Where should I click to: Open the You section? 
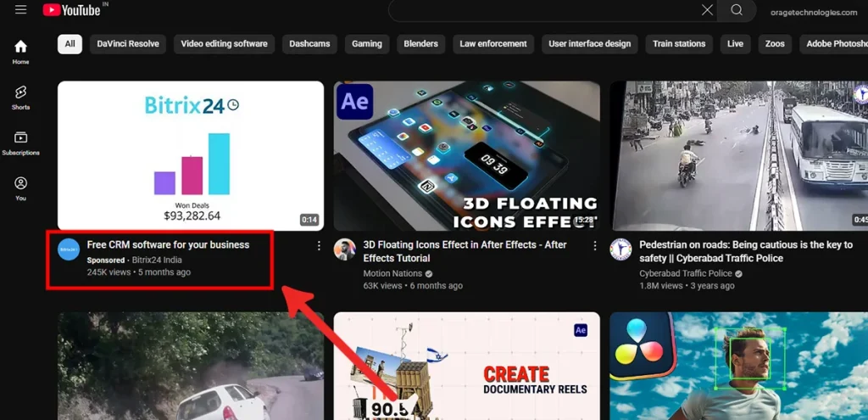click(20, 189)
